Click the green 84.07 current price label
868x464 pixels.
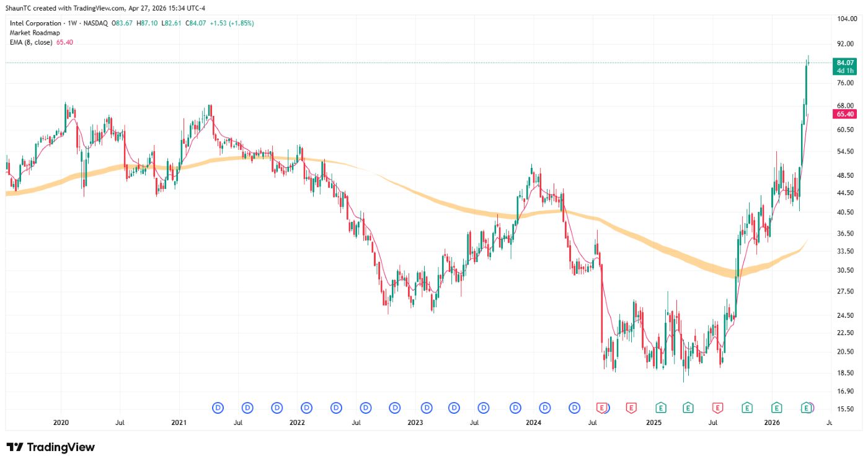point(845,63)
